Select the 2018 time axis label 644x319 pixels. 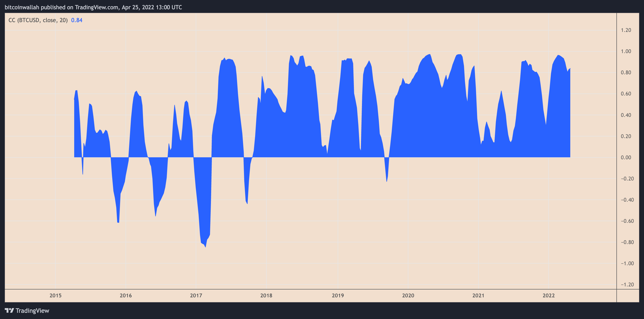pyautogui.click(x=266, y=295)
